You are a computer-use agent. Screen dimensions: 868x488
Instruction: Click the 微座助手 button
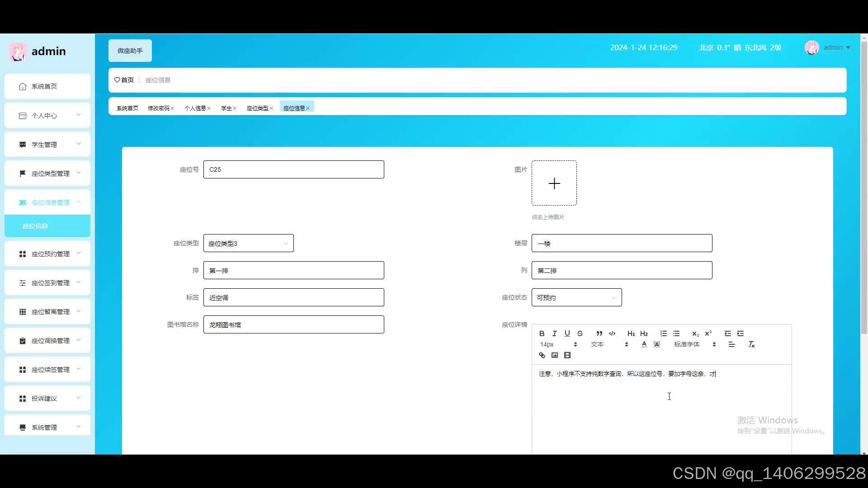[x=130, y=51]
